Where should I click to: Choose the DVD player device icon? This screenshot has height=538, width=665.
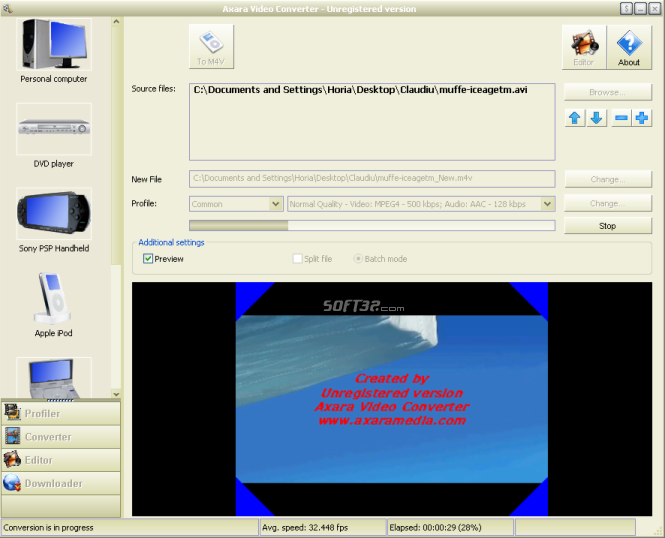[x=54, y=129]
